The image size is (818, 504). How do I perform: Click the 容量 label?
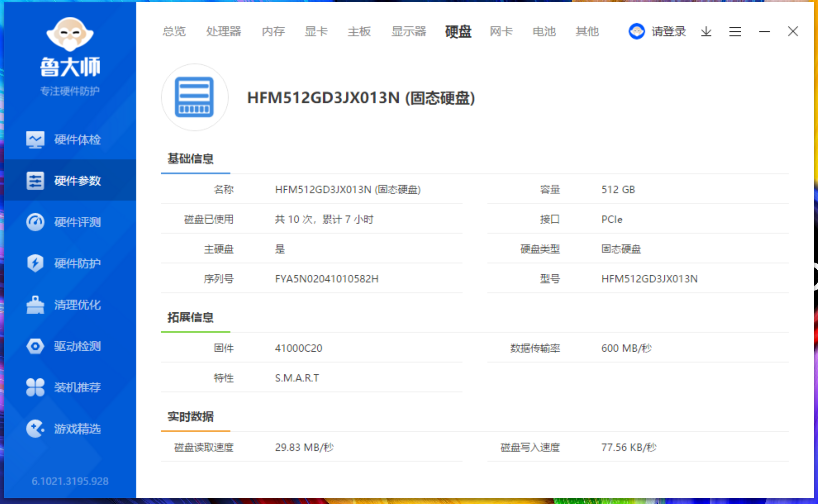[550, 190]
